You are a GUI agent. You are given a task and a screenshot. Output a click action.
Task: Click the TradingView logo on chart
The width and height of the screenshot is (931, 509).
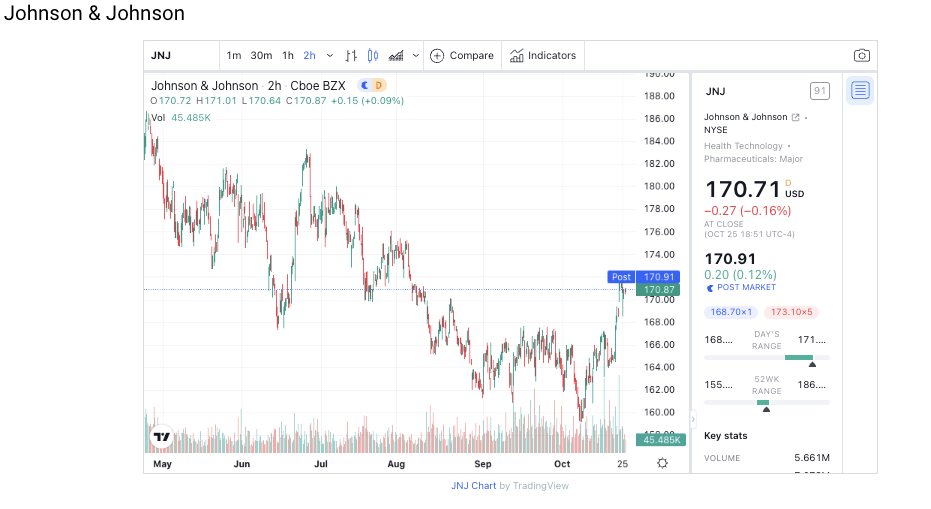click(x=162, y=437)
